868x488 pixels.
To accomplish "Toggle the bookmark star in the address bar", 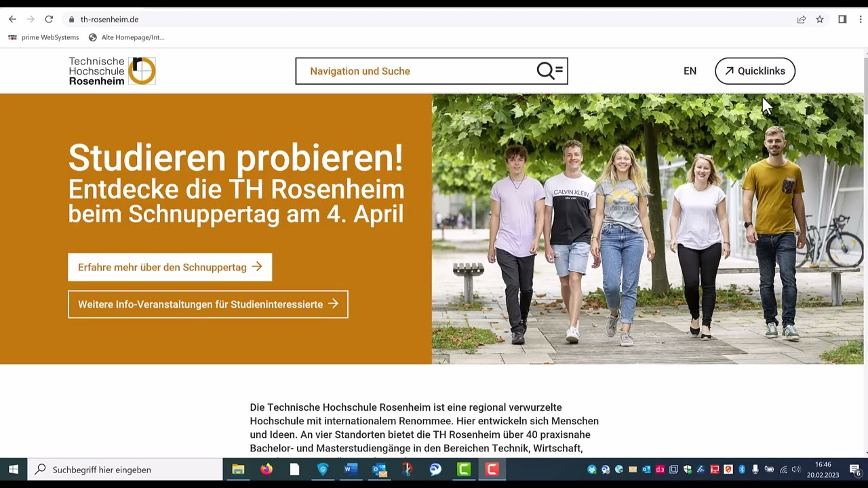I will point(819,19).
